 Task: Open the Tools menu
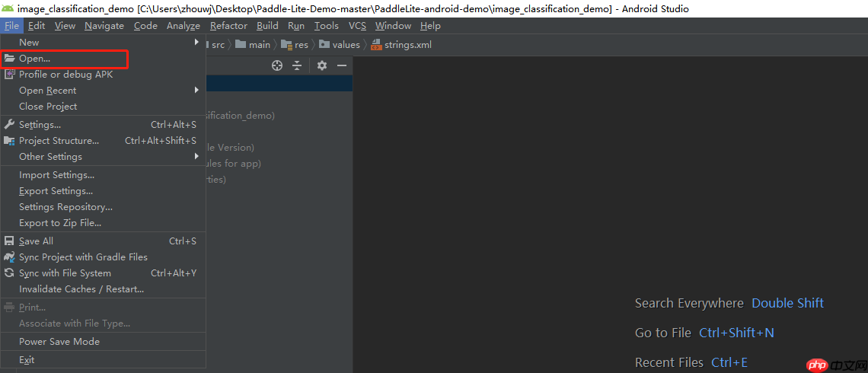click(x=327, y=25)
